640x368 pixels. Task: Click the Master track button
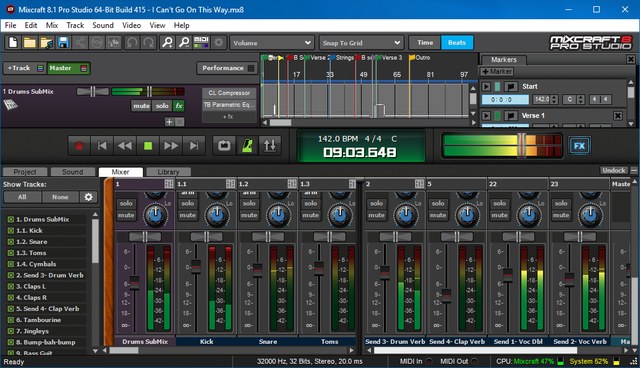pyautogui.click(x=68, y=68)
